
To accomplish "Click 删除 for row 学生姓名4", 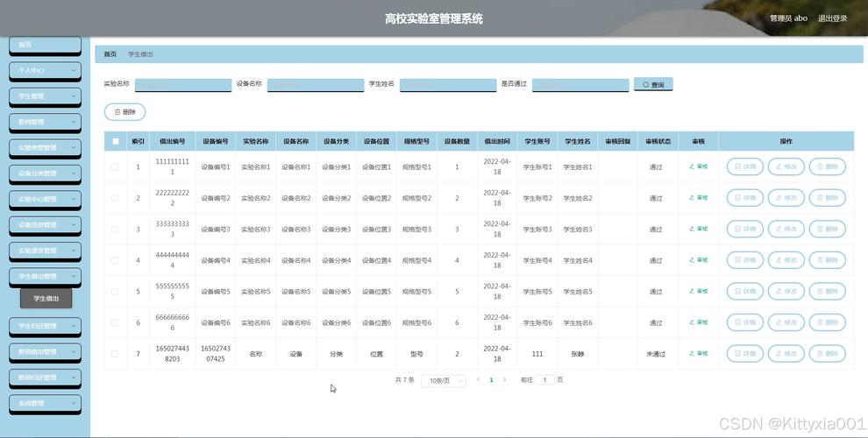I will coord(828,260).
